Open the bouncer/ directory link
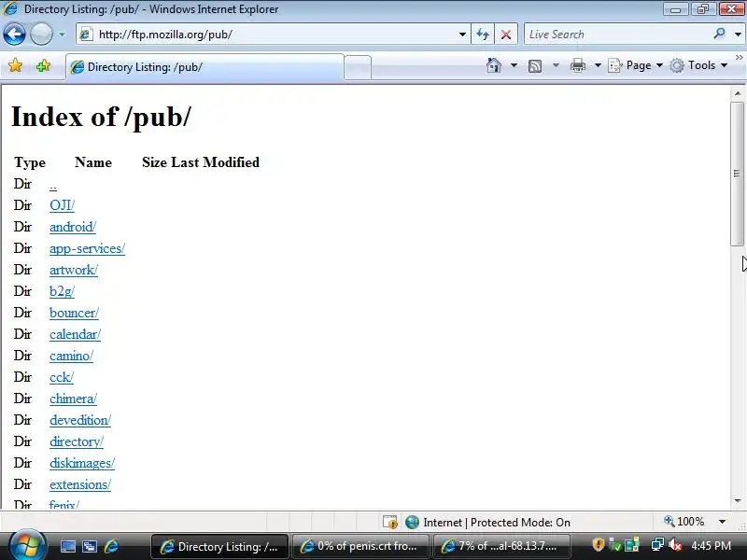This screenshot has width=747, height=560. (75, 313)
